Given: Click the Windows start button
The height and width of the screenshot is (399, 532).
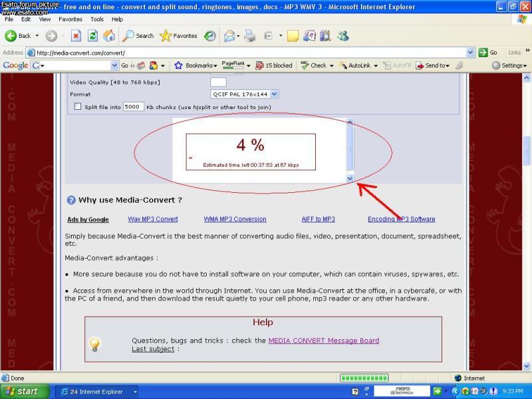Looking at the screenshot, I should pos(25,391).
